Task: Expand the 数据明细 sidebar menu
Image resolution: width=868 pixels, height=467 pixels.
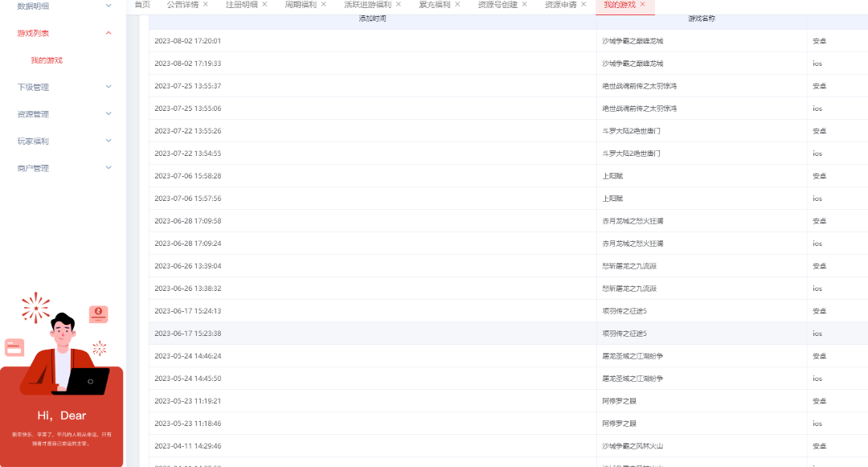Action: pyautogui.click(x=108, y=6)
